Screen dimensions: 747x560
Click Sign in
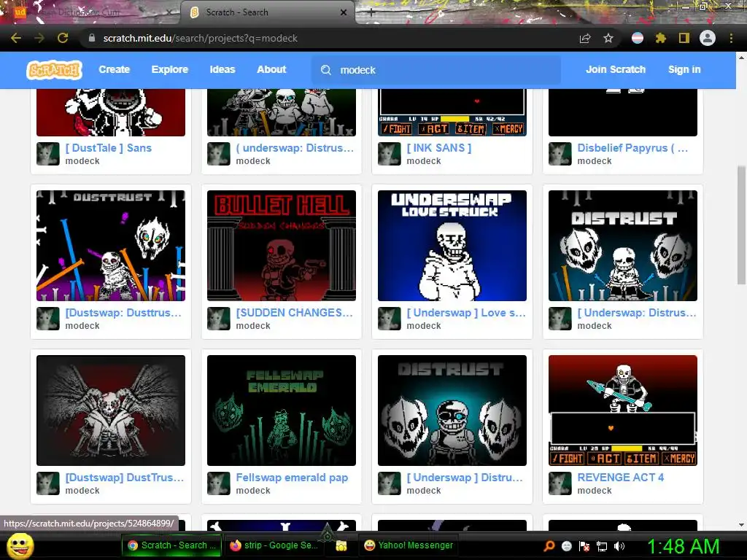click(684, 69)
